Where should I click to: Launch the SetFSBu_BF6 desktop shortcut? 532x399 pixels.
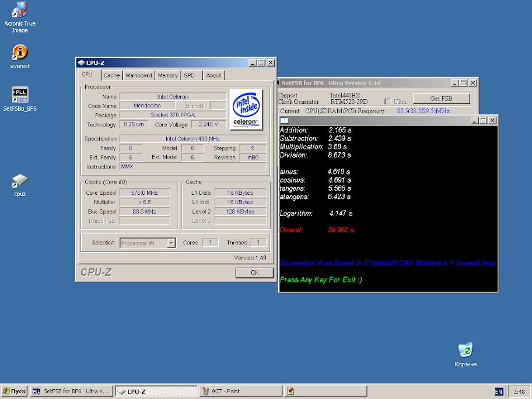click(x=20, y=99)
